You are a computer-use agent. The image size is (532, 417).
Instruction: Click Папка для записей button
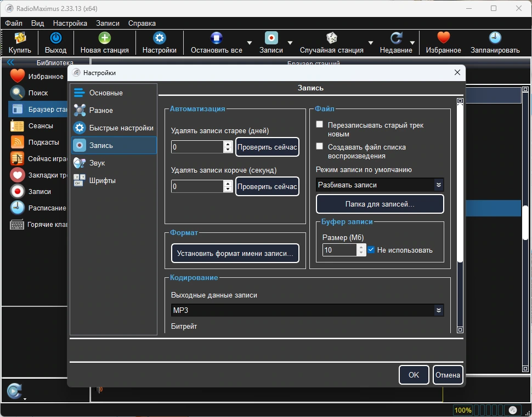(380, 204)
